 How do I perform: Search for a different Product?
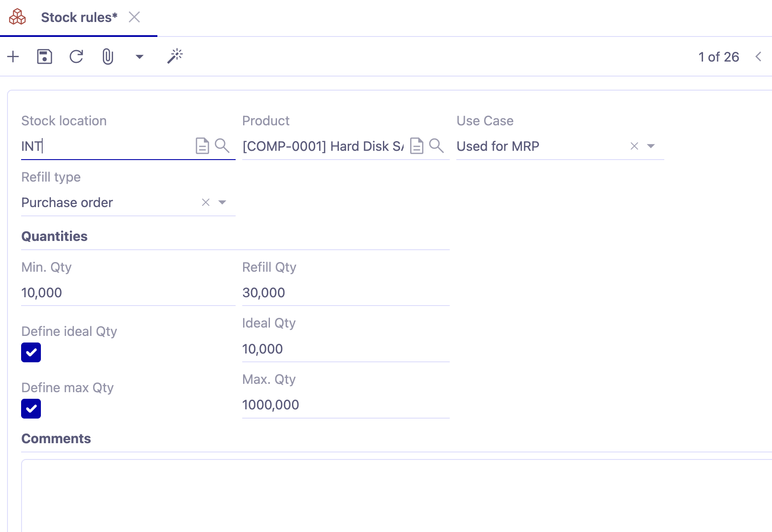437,146
